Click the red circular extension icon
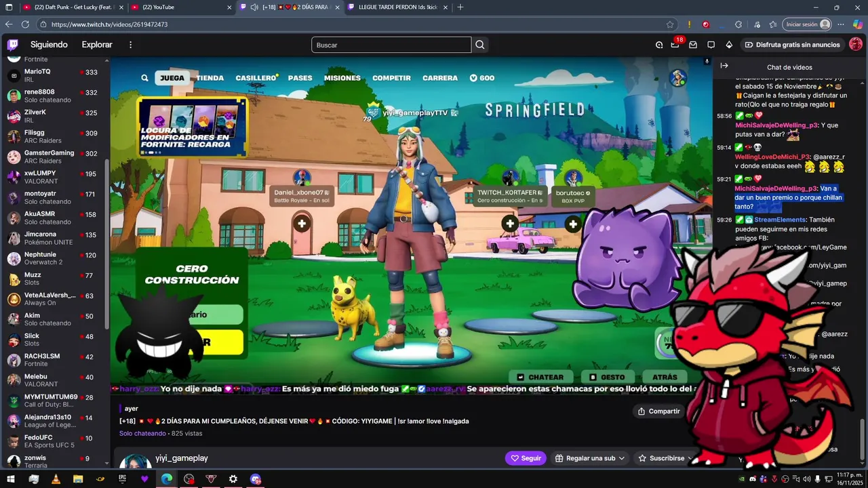 706,24
